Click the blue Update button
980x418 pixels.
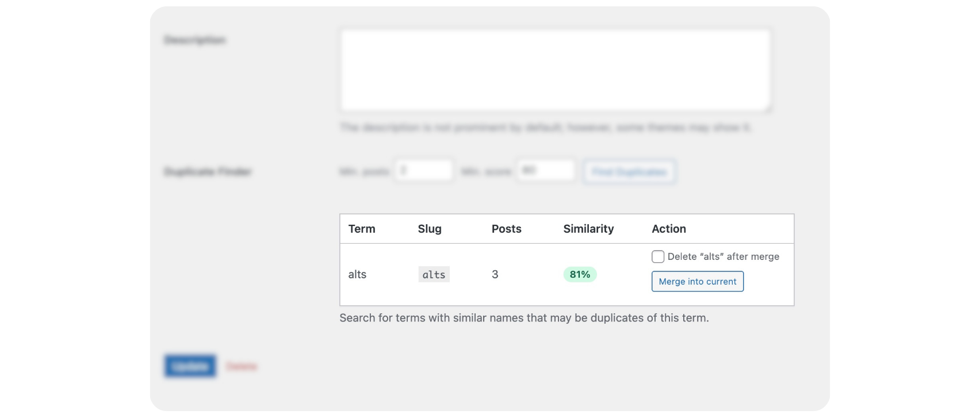click(x=190, y=366)
